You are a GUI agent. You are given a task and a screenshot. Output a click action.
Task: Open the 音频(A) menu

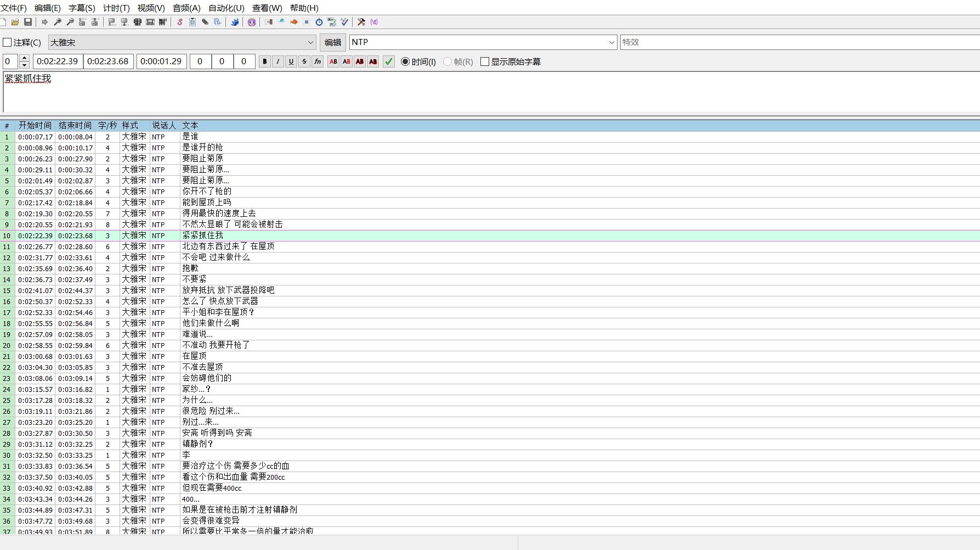(186, 8)
